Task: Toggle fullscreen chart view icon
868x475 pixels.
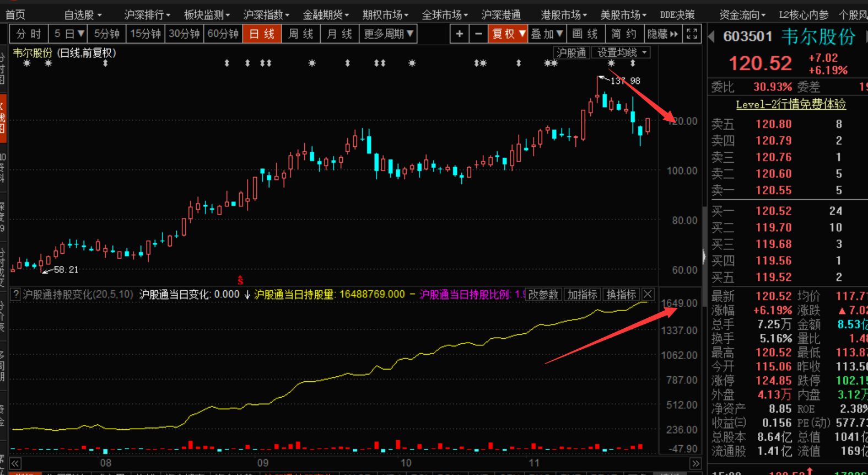Action: coord(692,34)
